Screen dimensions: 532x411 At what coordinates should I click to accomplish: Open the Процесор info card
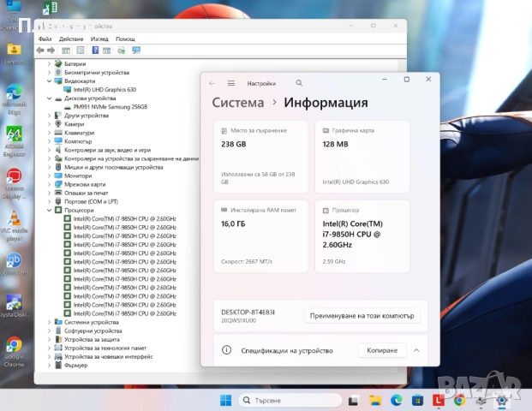(x=362, y=236)
